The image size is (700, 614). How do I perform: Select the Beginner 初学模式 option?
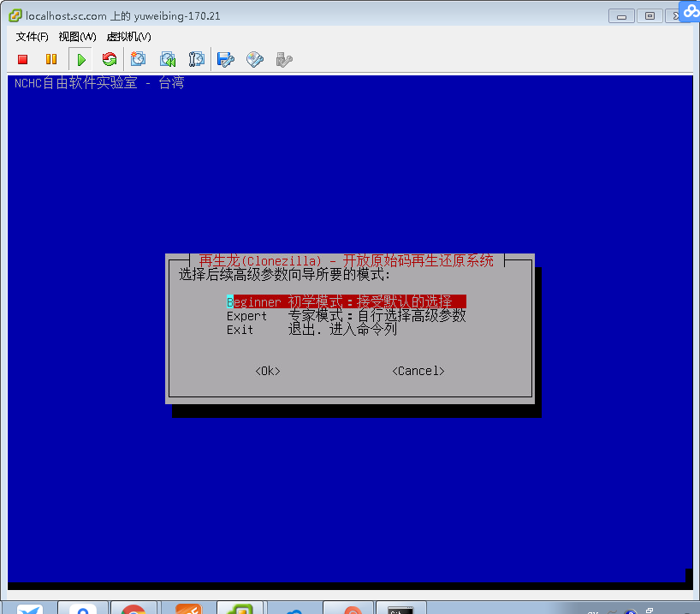pos(347,301)
